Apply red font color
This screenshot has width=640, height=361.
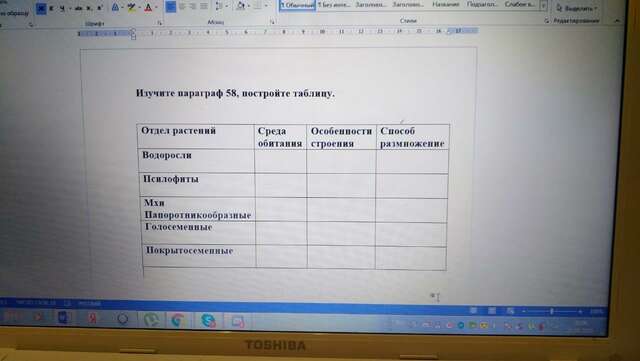click(148, 7)
